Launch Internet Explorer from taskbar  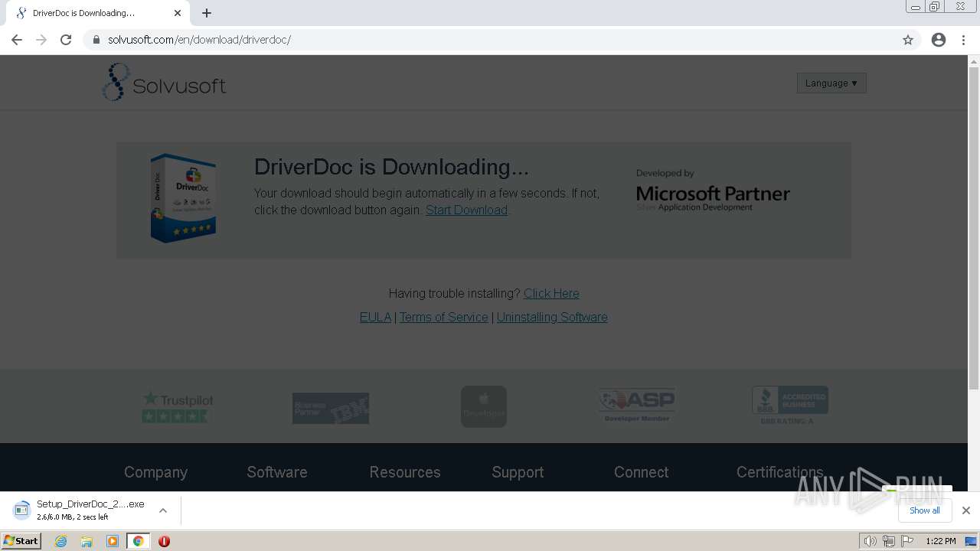click(x=61, y=541)
